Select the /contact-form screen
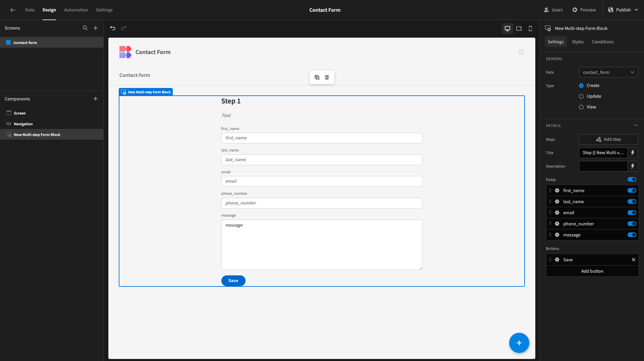Screen dimensions: 644x361 click(52, 42)
